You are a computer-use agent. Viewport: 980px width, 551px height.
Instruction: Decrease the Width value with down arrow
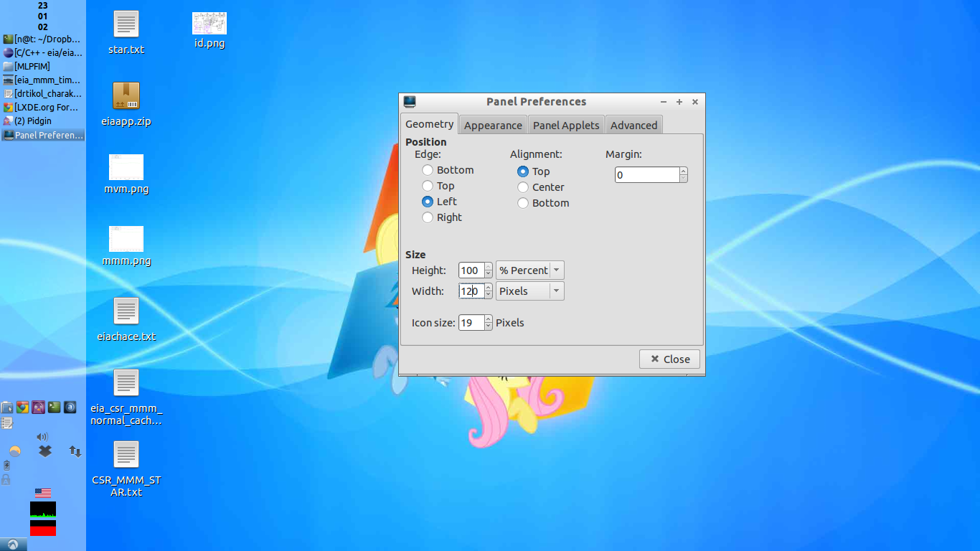pos(489,295)
